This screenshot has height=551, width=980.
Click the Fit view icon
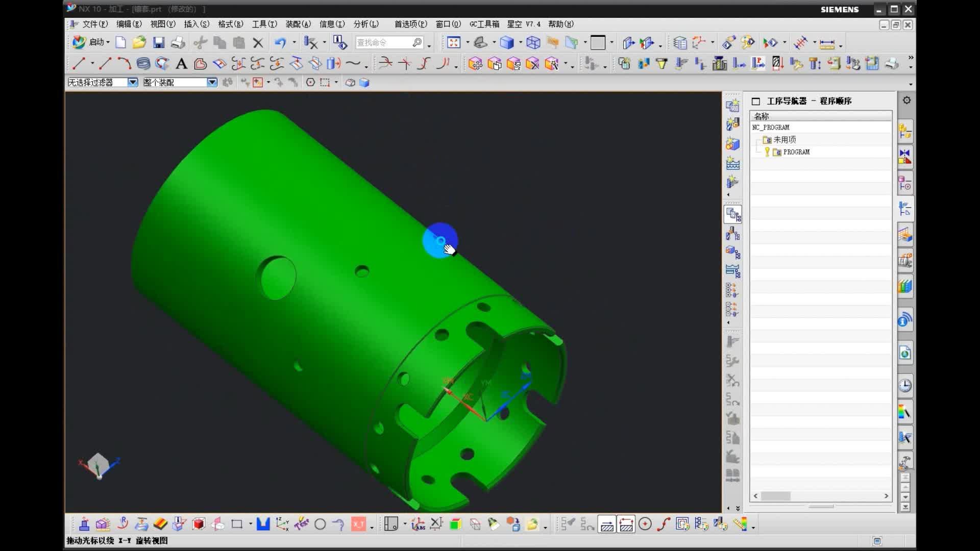pos(453,43)
